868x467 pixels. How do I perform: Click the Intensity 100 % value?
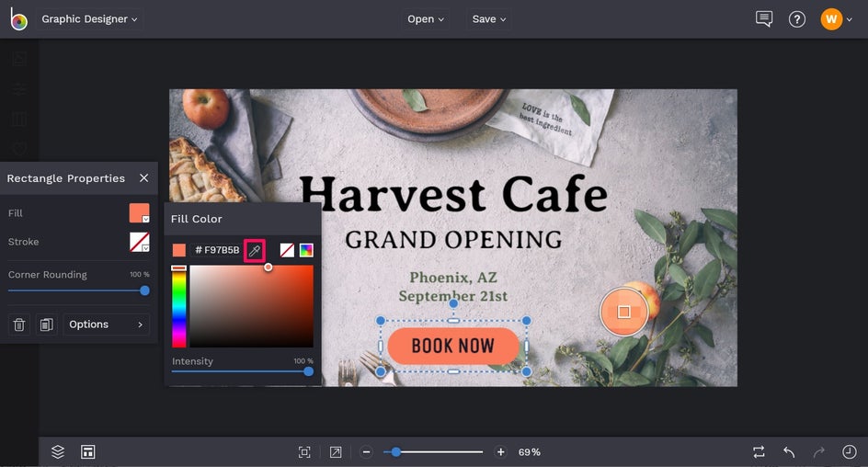(303, 360)
